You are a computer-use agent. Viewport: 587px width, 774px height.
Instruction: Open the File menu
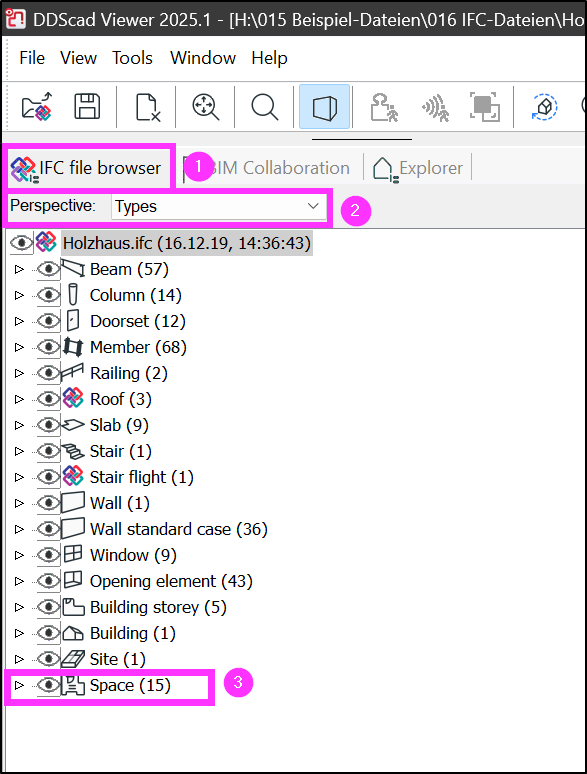pyautogui.click(x=32, y=58)
